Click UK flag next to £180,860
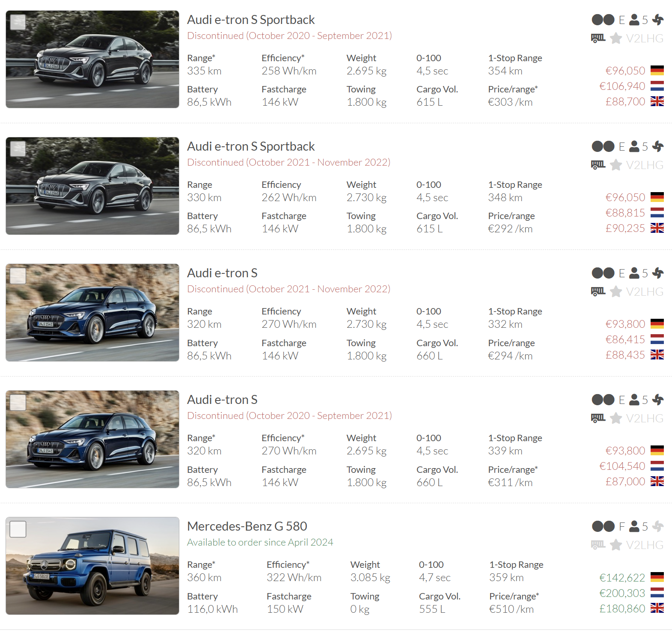Viewport: 672px width, 632px height. (x=657, y=608)
